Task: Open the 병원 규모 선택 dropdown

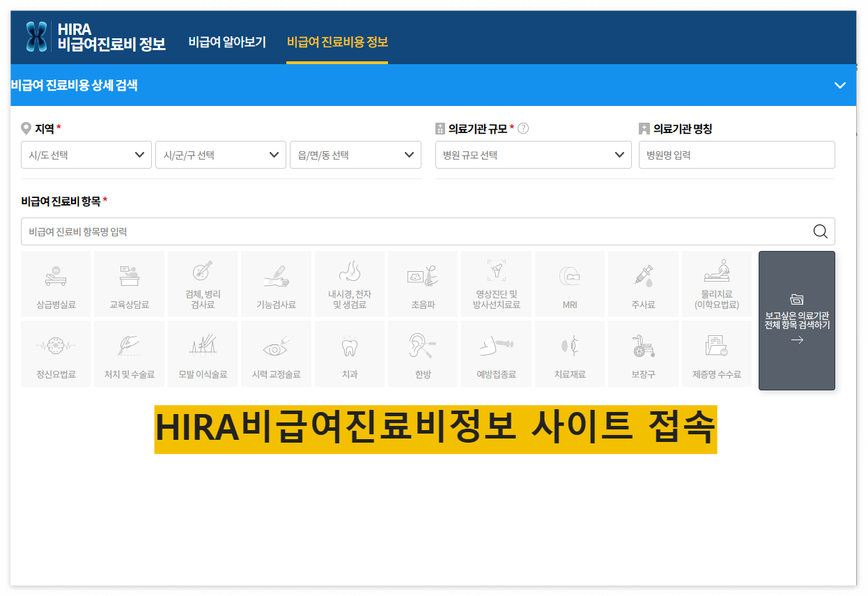Action: [x=534, y=155]
